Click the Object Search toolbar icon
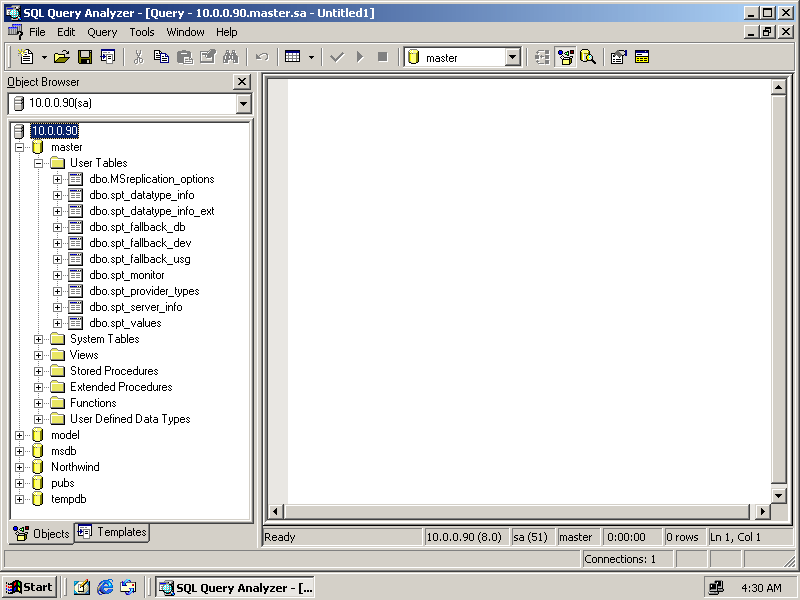The image size is (800, 600). pyautogui.click(x=588, y=57)
